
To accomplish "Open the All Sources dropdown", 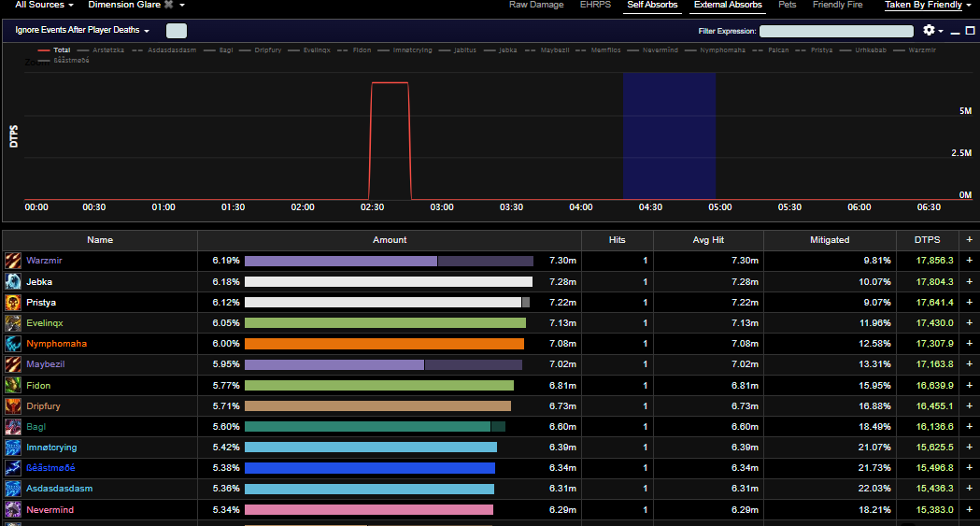I will 44,5.
